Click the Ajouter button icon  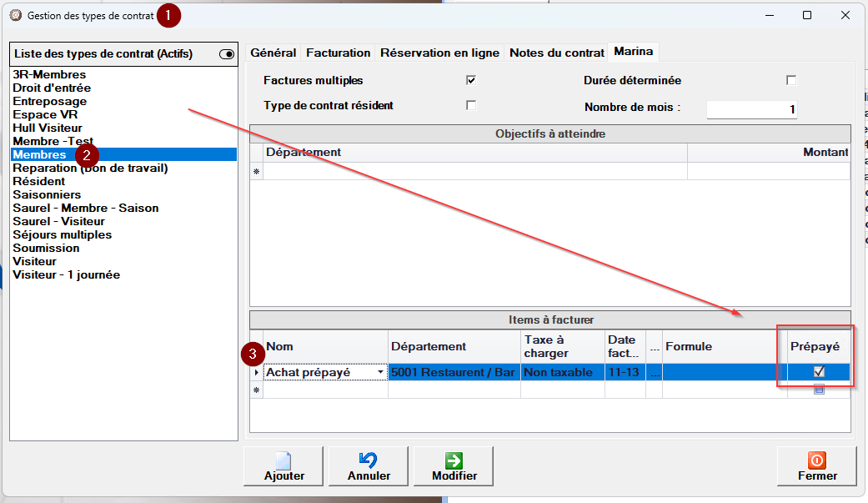click(x=283, y=460)
